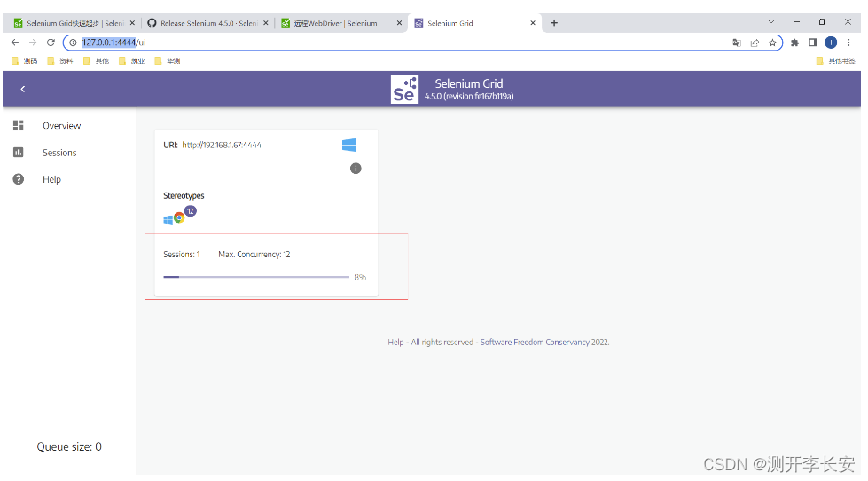Click the site information icon in address bar
Image resolution: width=868 pixels, height=481 pixels.
coord(73,43)
